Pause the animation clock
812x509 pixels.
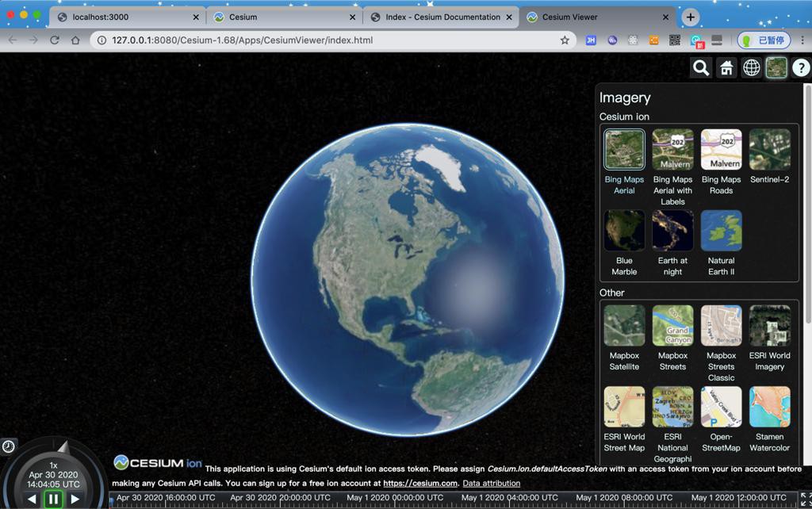pyautogui.click(x=53, y=499)
